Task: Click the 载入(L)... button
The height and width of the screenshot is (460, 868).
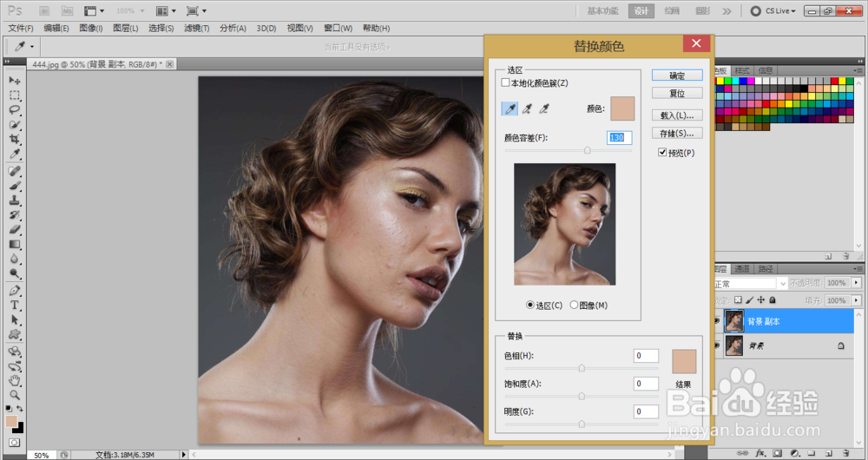Action: click(677, 115)
